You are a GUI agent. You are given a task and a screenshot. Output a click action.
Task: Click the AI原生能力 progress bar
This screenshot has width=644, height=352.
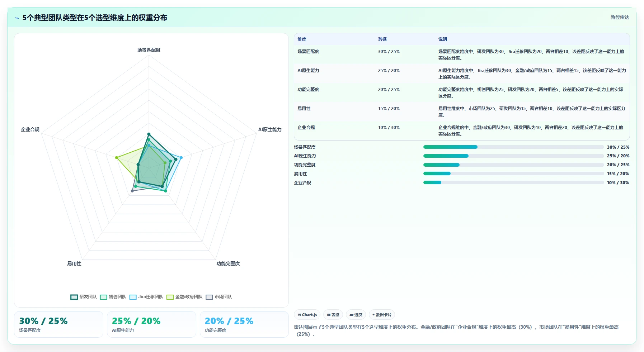coord(513,156)
